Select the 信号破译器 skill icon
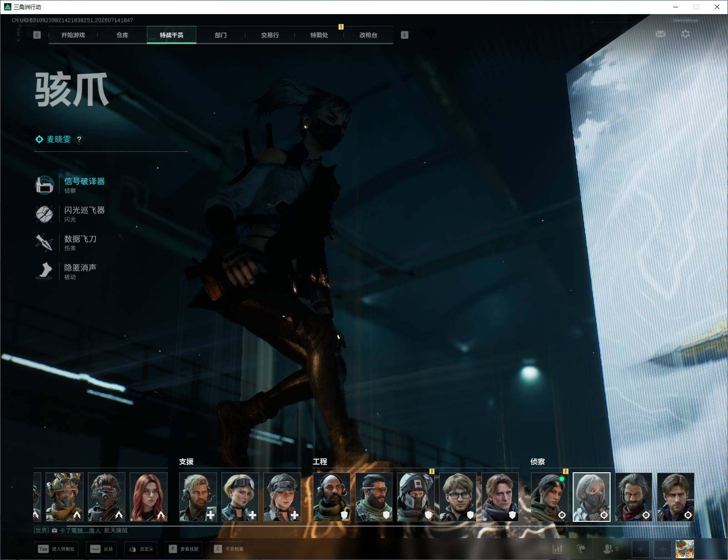The image size is (728, 560). pos(45,185)
